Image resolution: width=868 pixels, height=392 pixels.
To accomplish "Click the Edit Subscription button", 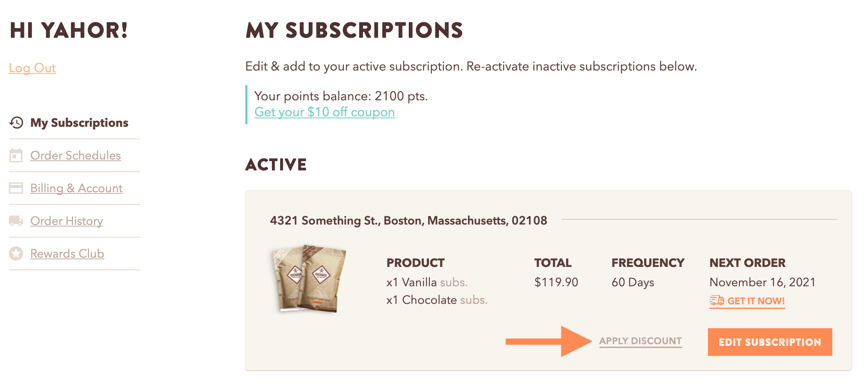I will (770, 342).
